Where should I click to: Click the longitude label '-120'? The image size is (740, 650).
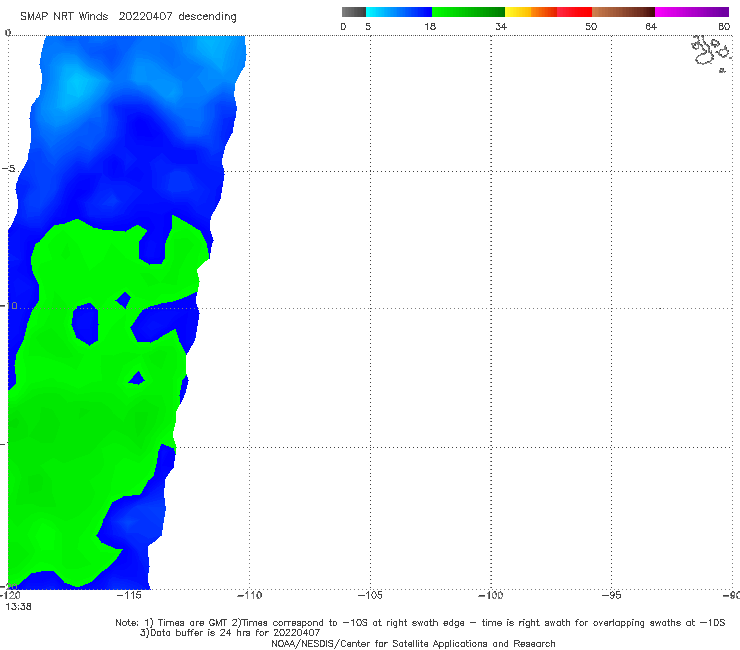tap(10, 595)
